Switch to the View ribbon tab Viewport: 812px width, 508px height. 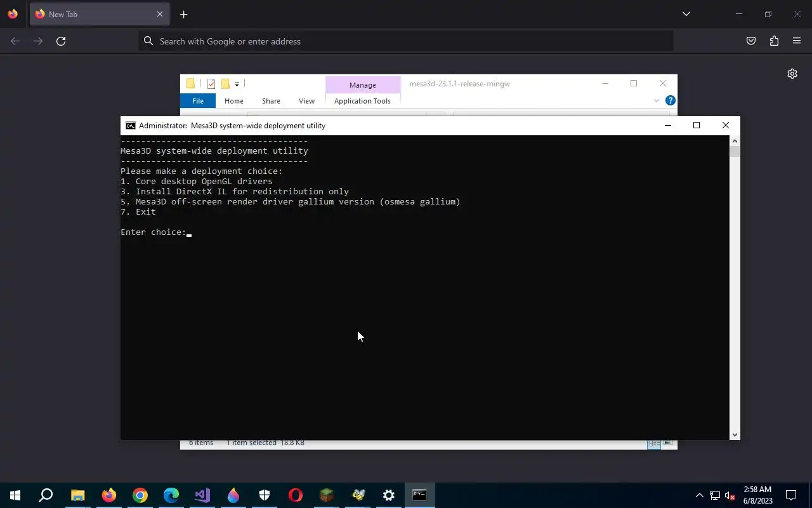click(x=306, y=101)
